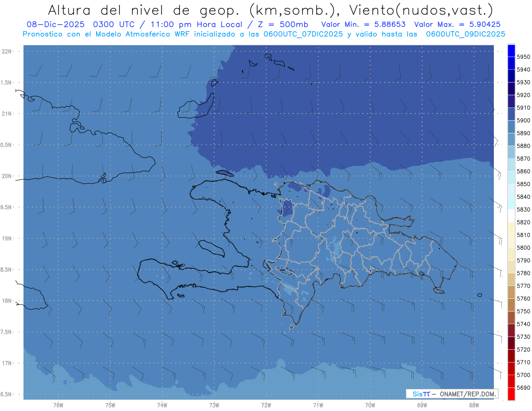This screenshot has width=532, height=411.
Task: Click the '5720' colorbar label
Action: click(x=524, y=349)
